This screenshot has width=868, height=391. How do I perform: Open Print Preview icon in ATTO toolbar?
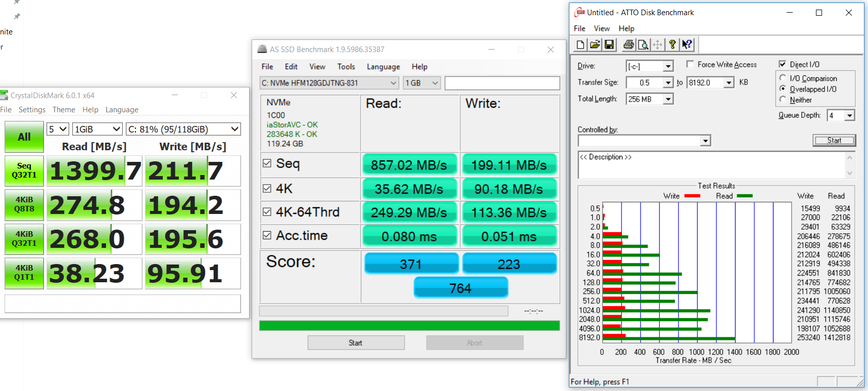tap(643, 45)
